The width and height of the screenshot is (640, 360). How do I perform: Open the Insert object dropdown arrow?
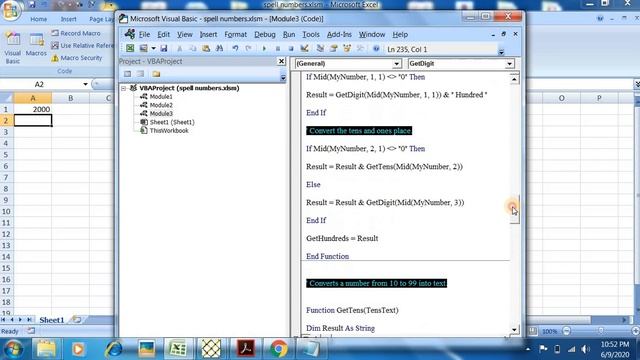(153, 49)
